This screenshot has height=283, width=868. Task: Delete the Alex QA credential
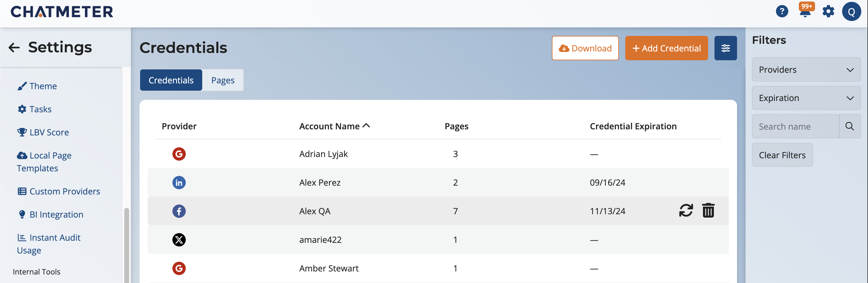tap(708, 211)
